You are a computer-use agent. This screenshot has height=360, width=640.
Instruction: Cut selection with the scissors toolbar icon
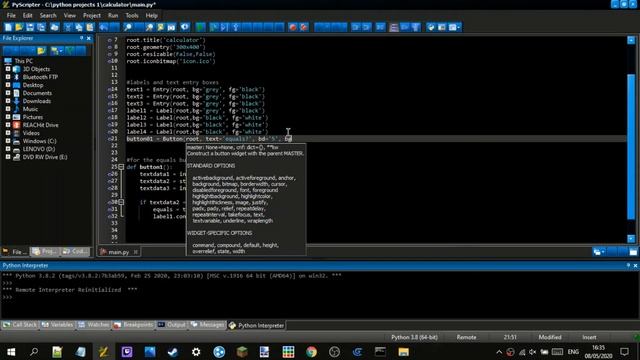(x=68, y=27)
